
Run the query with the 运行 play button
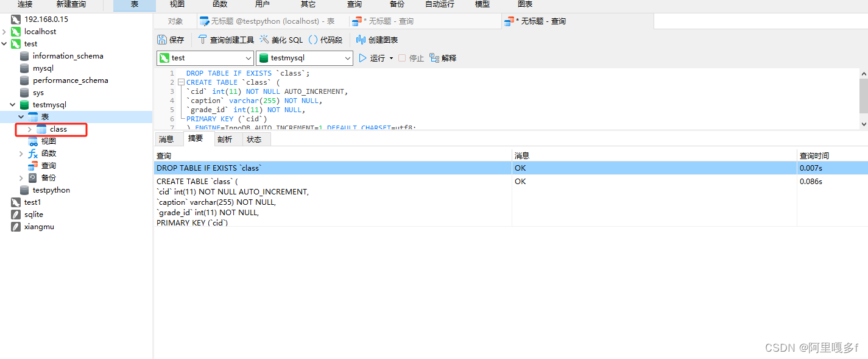coord(363,58)
